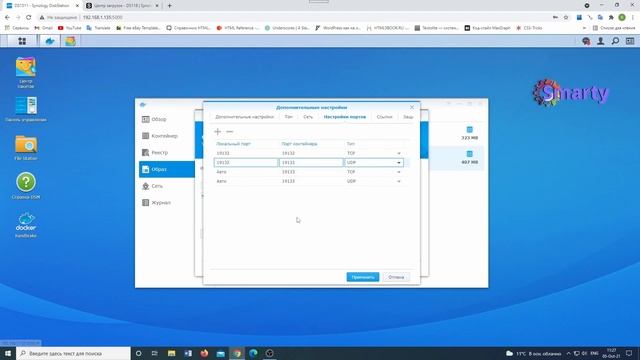Open Firefox from Windows taskbar
The height and width of the screenshot is (360, 640).
click(204, 353)
